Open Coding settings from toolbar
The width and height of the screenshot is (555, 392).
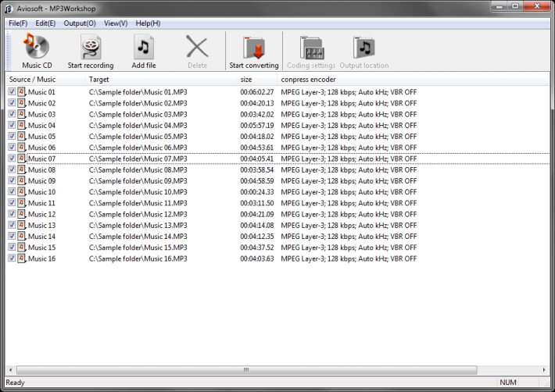pos(311,52)
